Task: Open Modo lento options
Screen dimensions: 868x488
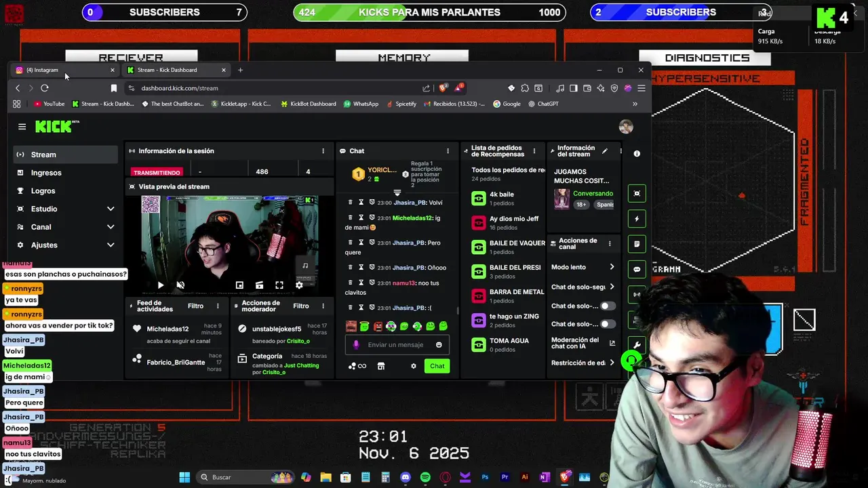Action: coord(583,267)
